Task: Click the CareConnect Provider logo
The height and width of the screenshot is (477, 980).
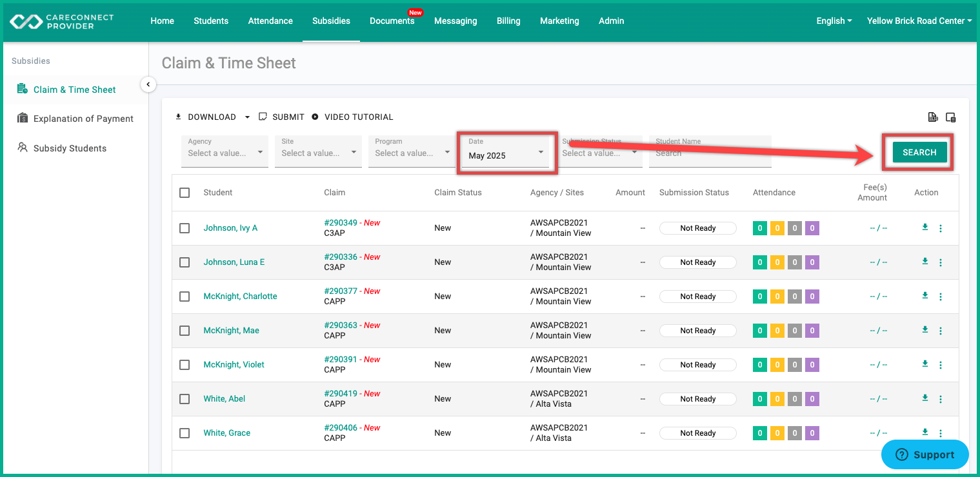Action: click(61, 21)
